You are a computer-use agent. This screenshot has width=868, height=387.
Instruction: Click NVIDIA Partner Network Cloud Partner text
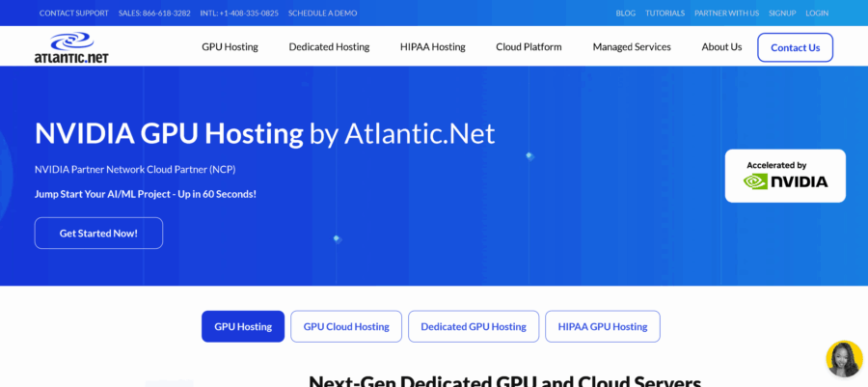click(135, 170)
